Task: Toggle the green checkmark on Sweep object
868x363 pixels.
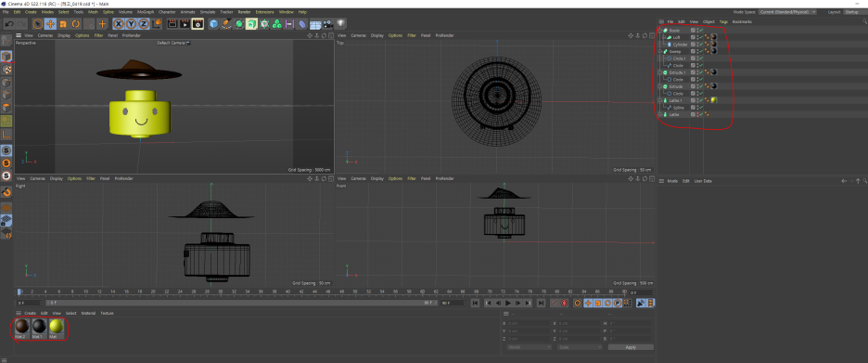Action: click(x=701, y=52)
